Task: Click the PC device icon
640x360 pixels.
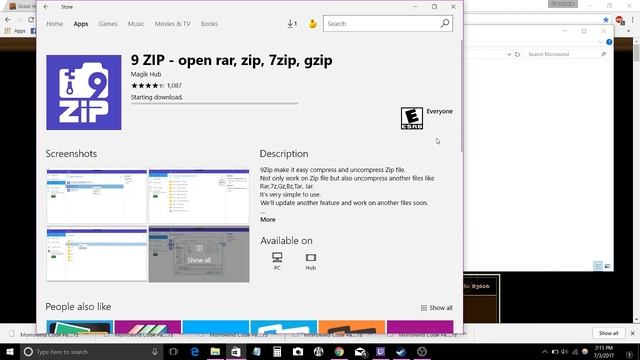Action: (277, 261)
